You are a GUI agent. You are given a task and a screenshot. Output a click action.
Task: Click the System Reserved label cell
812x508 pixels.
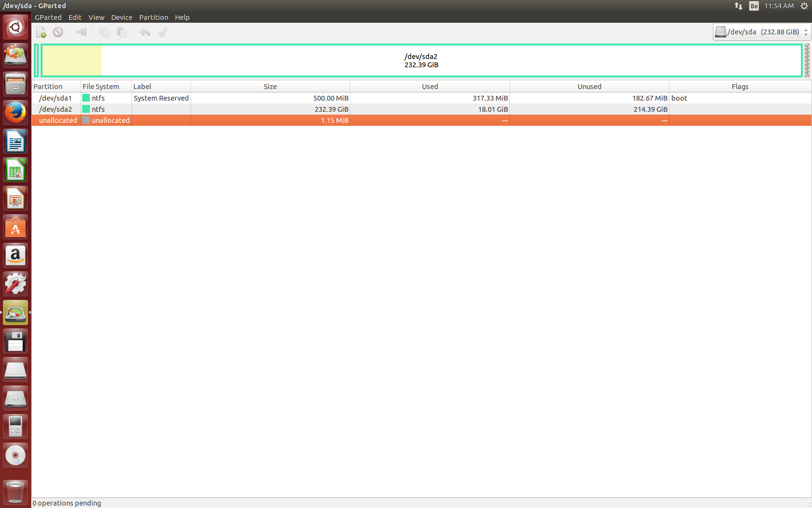[x=161, y=98]
